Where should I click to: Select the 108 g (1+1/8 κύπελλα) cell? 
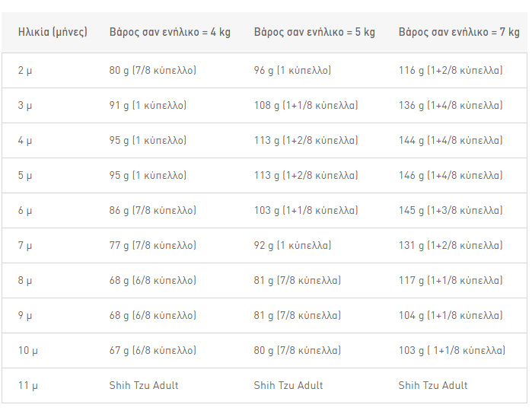[306, 105]
